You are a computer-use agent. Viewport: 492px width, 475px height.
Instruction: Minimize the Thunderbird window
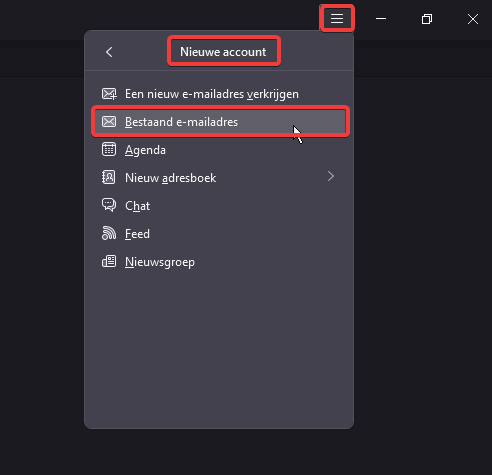coord(381,19)
